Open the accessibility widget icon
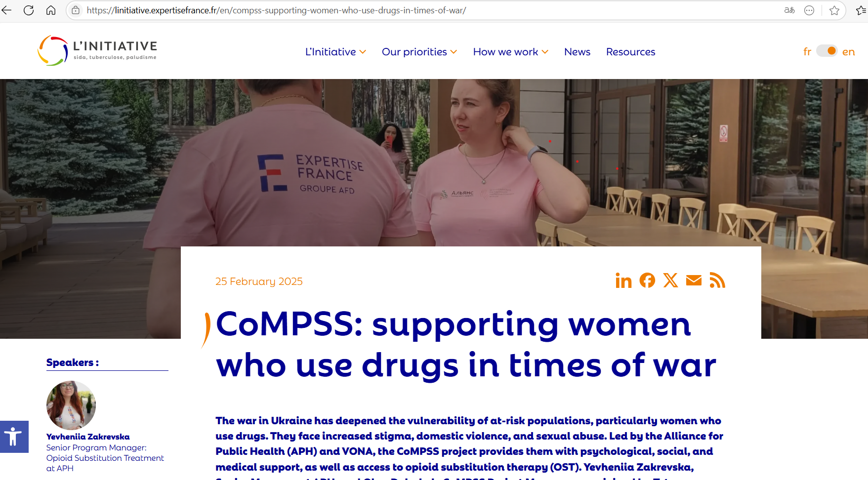Image resolution: width=868 pixels, height=480 pixels. pyautogui.click(x=13, y=437)
